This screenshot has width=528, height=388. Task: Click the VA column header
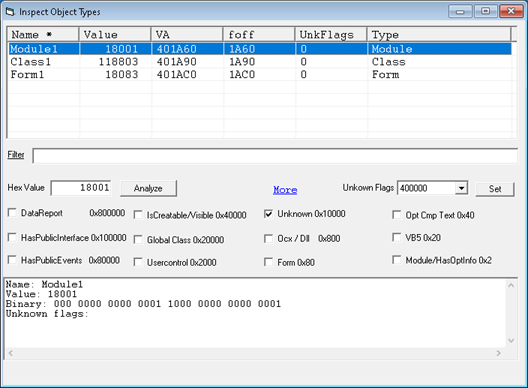pos(187,34)
